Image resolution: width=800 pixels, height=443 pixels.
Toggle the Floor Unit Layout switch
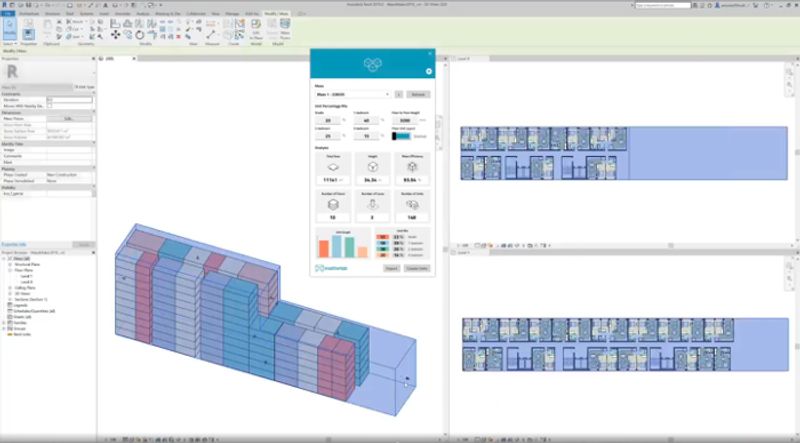[x=401, y=136]
